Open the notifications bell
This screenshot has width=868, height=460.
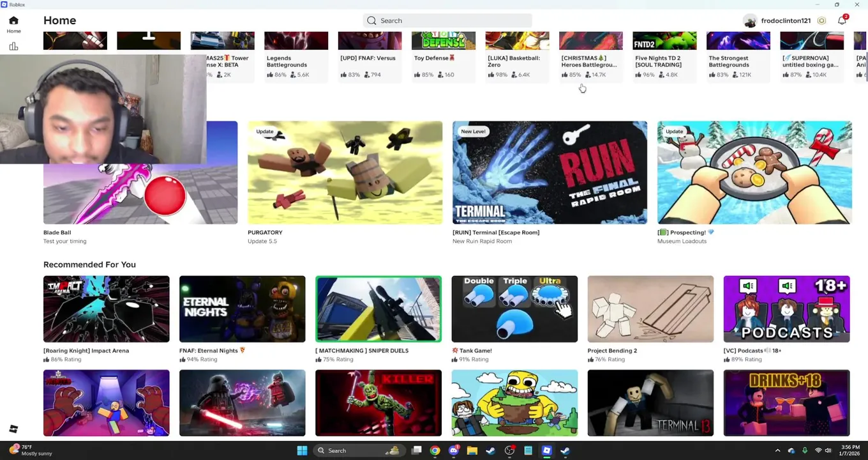tap(842, 20)
